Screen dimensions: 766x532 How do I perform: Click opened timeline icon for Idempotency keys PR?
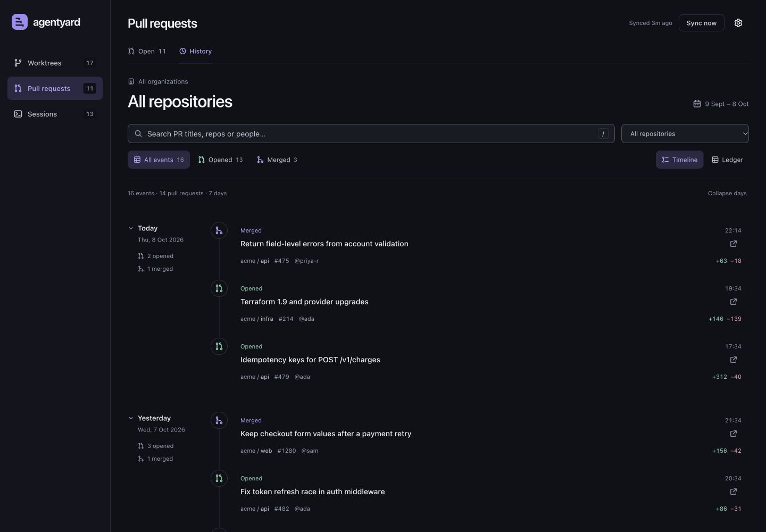(x=219, y=346)
